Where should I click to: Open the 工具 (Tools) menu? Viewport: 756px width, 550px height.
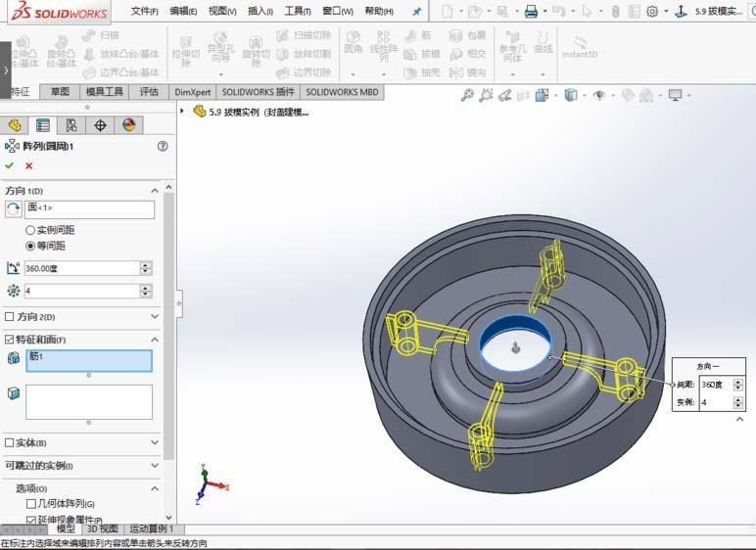coord(298,11)
